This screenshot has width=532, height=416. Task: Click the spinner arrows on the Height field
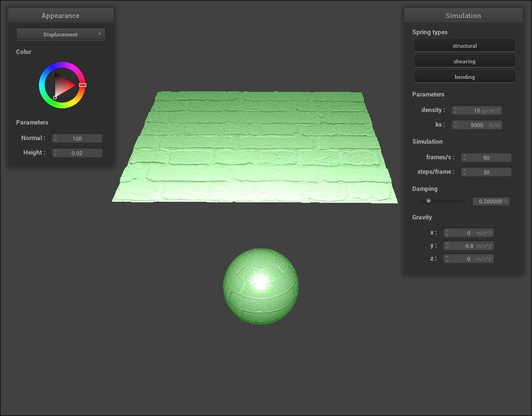click(x=55, y=153)
